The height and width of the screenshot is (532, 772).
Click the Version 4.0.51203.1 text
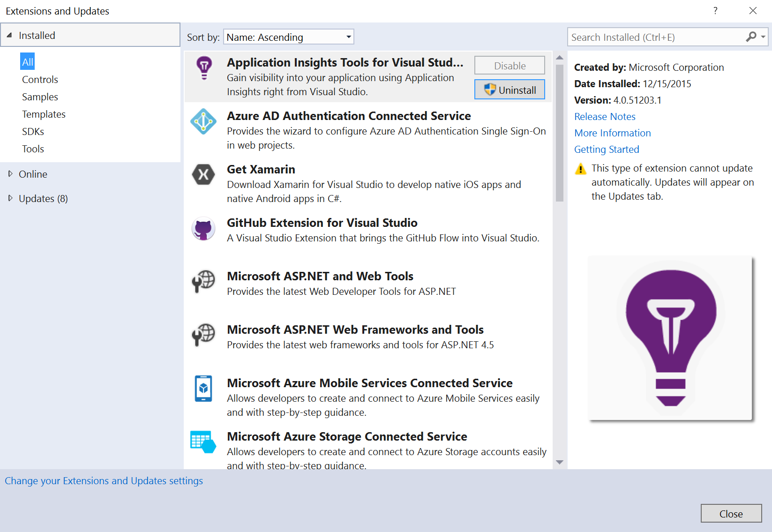[618, 100]
